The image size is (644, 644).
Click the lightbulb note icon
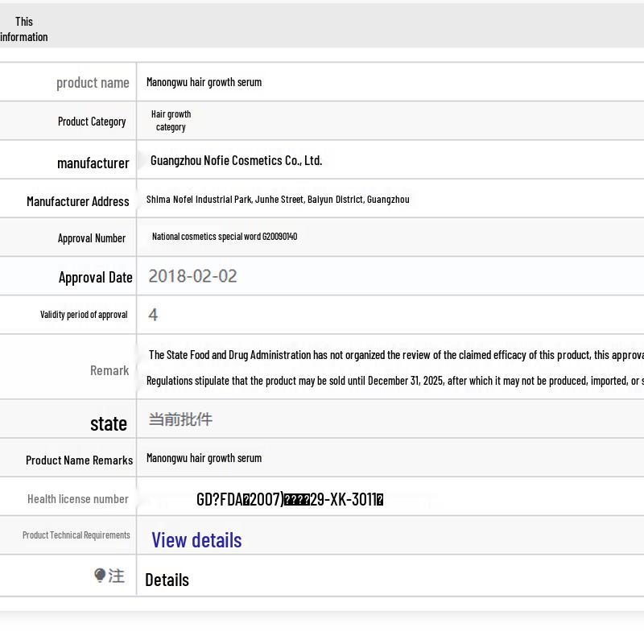pos(100,575)
